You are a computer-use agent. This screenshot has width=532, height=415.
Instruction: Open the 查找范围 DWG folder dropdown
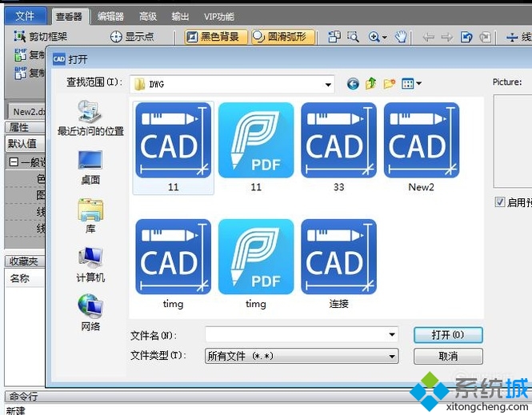(x=232, y=84)
